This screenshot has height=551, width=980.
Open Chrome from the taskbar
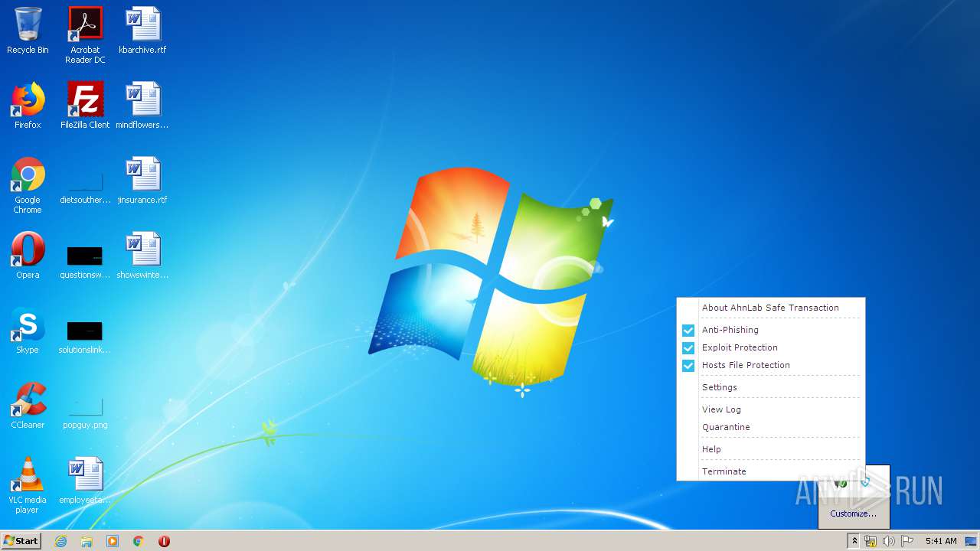click(x=139, y=541)
